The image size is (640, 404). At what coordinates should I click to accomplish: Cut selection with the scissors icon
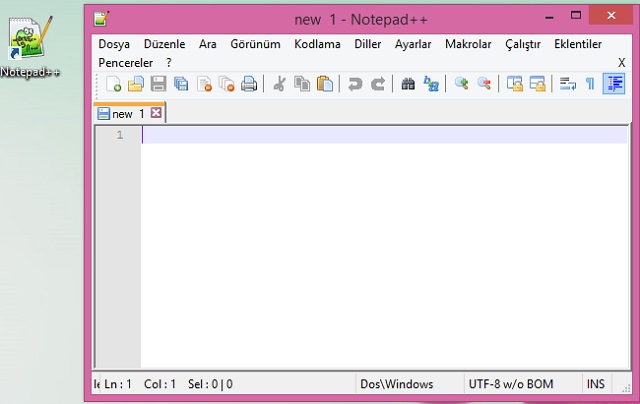coord(280,84)
